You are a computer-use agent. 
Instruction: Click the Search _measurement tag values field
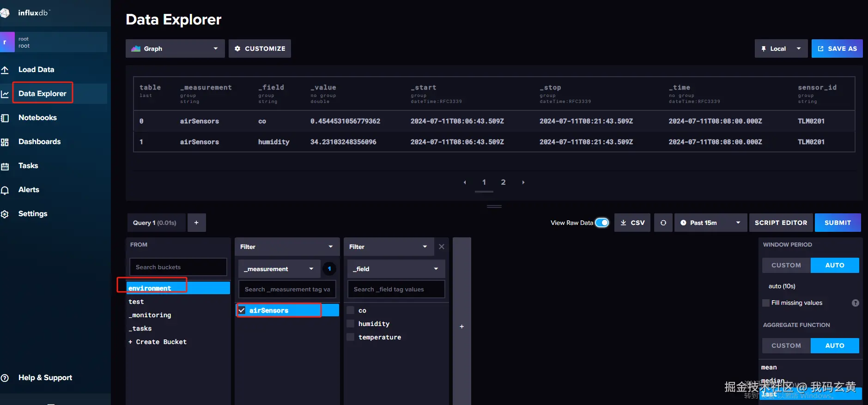pyautogui.click(x=287, y=289)
